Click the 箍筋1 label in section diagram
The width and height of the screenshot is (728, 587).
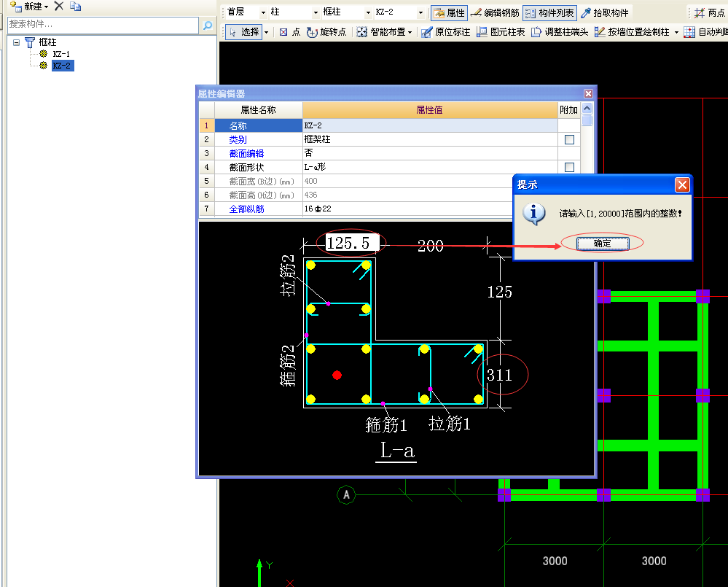(x=385, y=425)
